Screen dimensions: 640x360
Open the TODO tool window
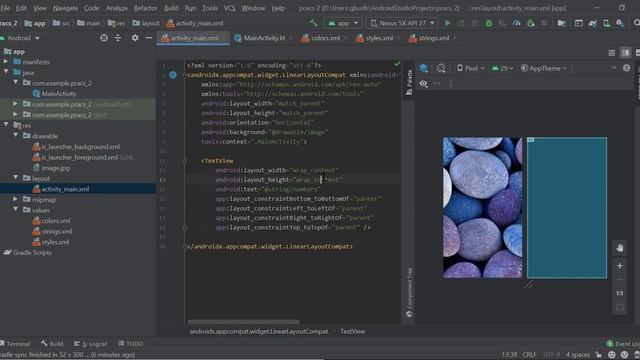(x=131, y=344)
